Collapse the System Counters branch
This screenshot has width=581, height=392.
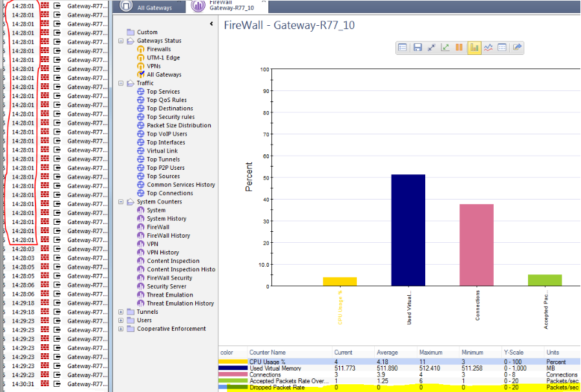click(x=120, y=201)
